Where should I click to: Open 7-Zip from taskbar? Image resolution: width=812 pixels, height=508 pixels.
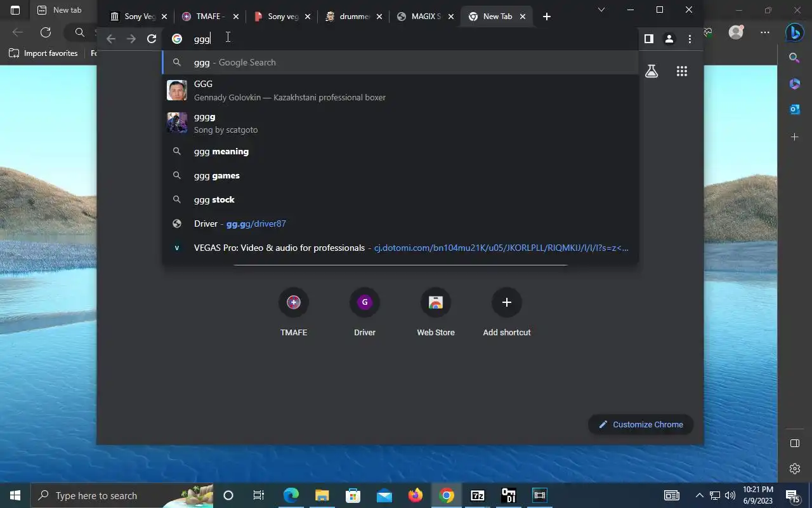(x=478, y=495)
